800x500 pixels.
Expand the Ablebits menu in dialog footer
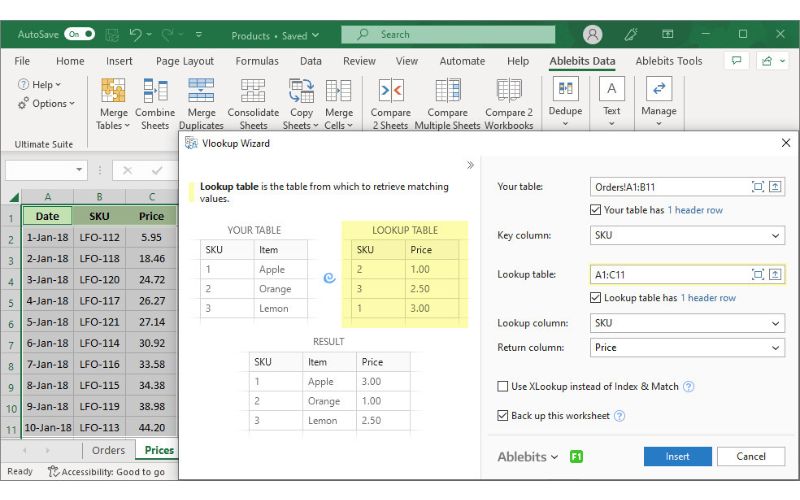pyautogui.click(x=528, y=457)
